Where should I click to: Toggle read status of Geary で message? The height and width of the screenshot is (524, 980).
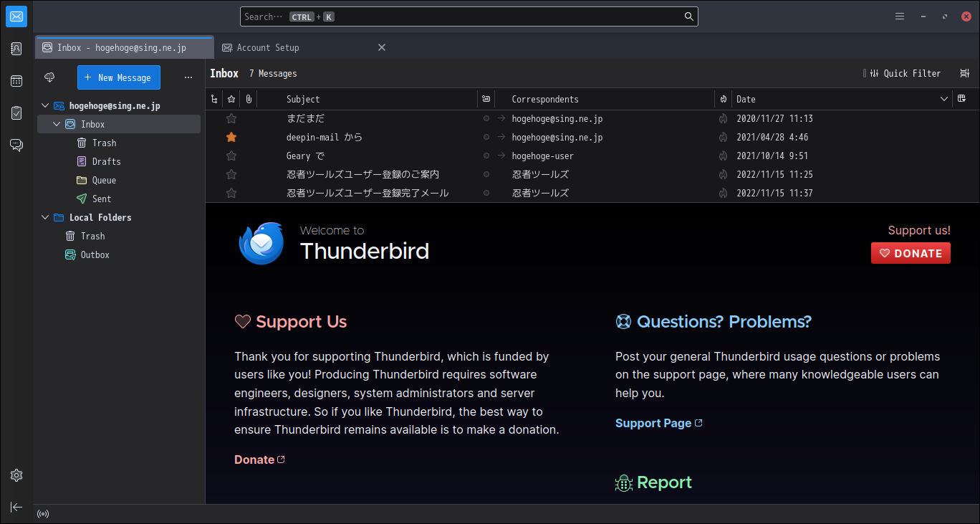pos(486,156)
